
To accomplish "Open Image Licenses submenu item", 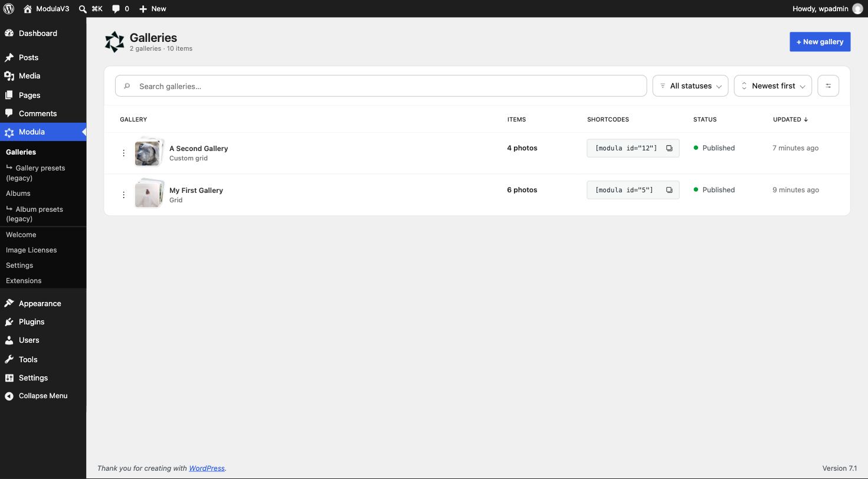I will 31,250.
